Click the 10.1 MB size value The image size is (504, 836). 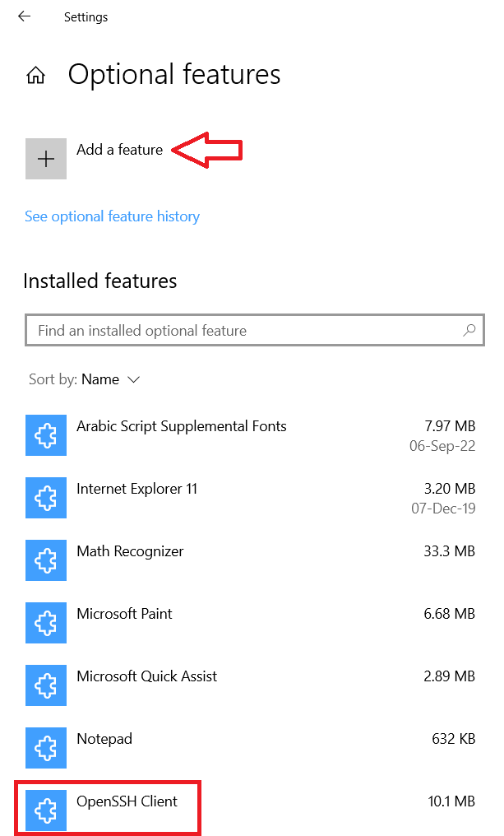[x=451, y=801]
